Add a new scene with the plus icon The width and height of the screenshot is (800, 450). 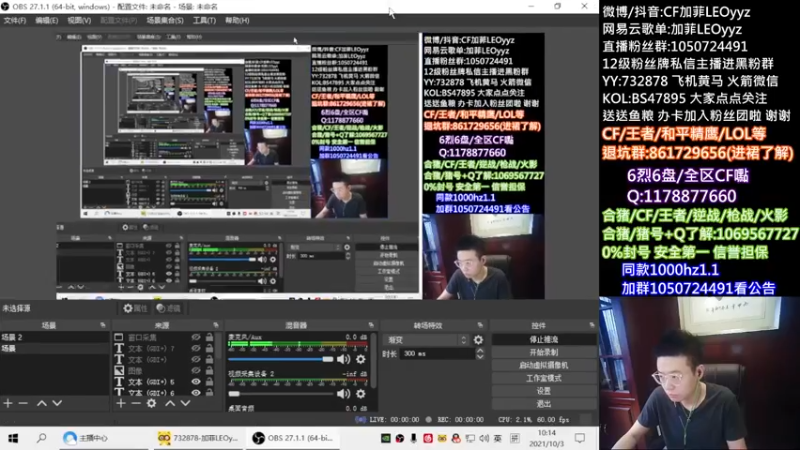click(x=8, y=403)
